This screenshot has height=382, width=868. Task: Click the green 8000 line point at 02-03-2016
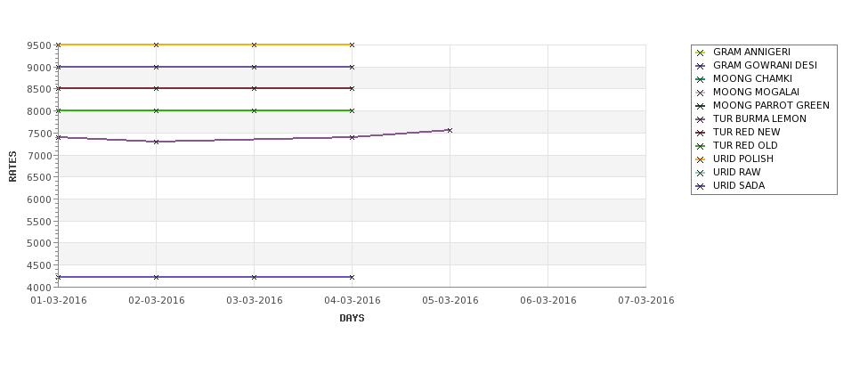156,110
